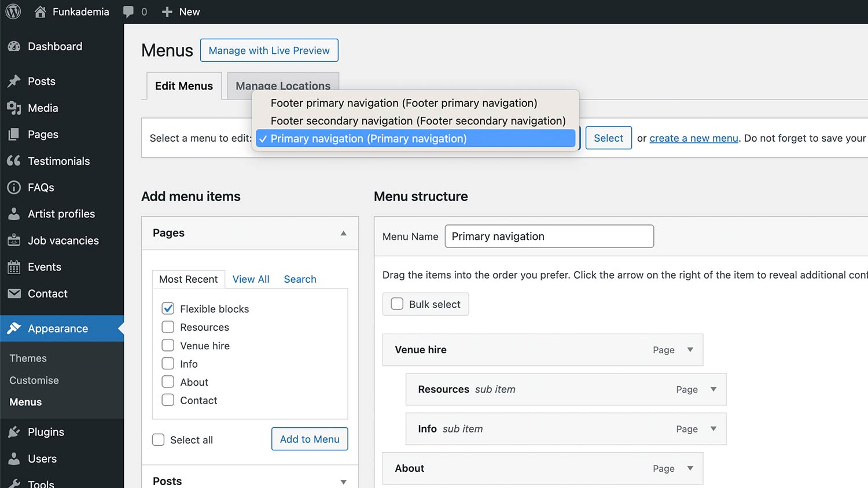Expand the Posts panel arrow

[x=343, y=482]
